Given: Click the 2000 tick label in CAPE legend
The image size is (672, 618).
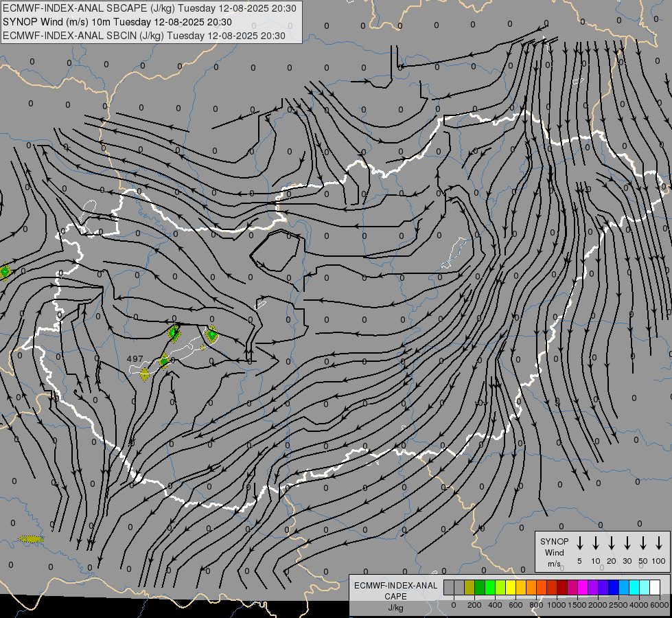Looking at the screenshot, I should coord(598,606).
